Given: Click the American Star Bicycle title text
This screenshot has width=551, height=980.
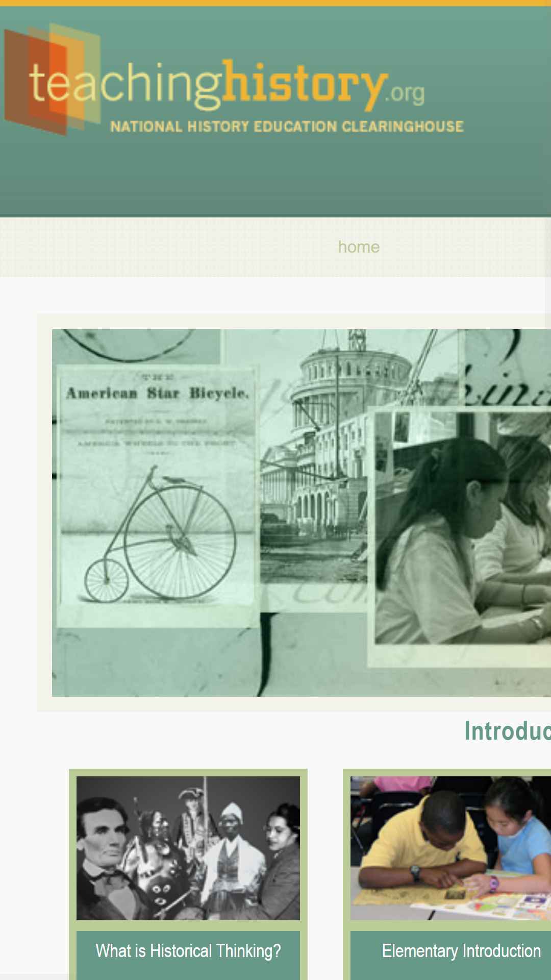Looking at the screenshot, I should click(x=158, y=393).
